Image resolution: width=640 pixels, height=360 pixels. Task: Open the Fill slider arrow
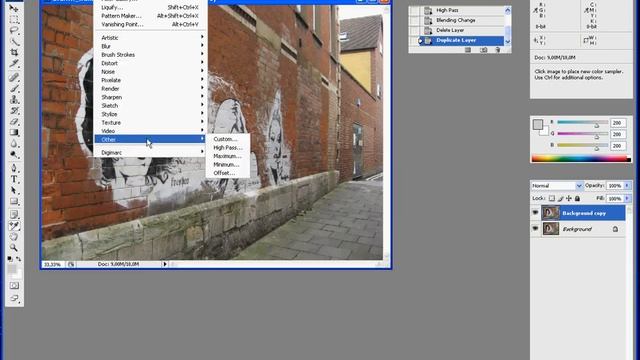tap(627, 198)
